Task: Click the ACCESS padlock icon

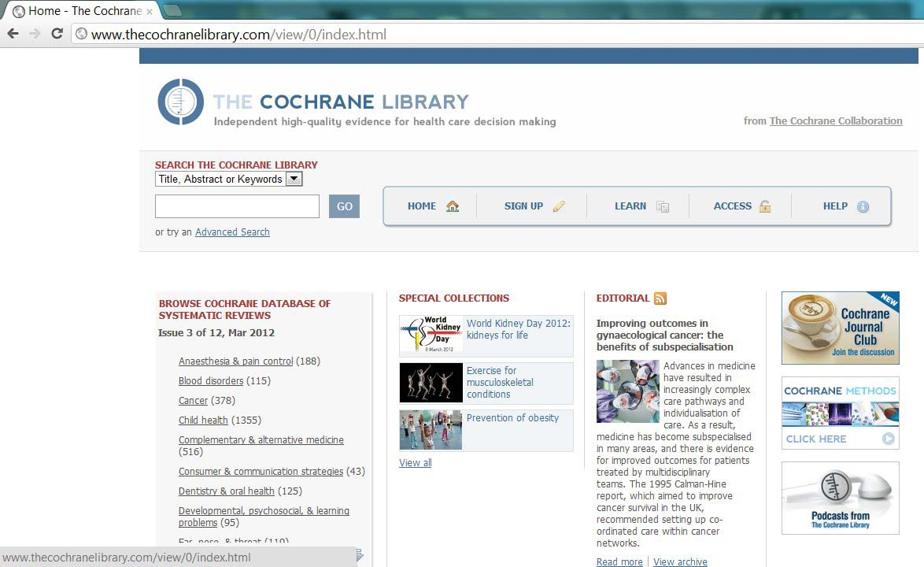Action: pyautogui.click(x=765, y=206)
